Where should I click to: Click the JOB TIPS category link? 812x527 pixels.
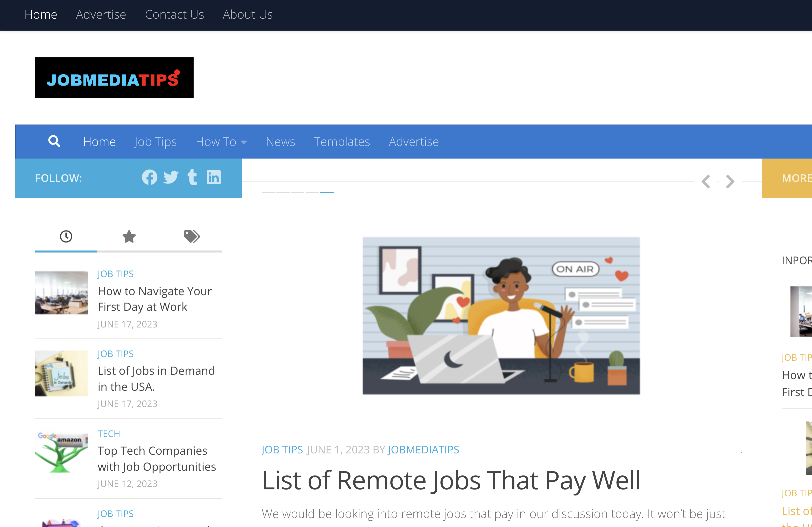(x=283, y=449)
